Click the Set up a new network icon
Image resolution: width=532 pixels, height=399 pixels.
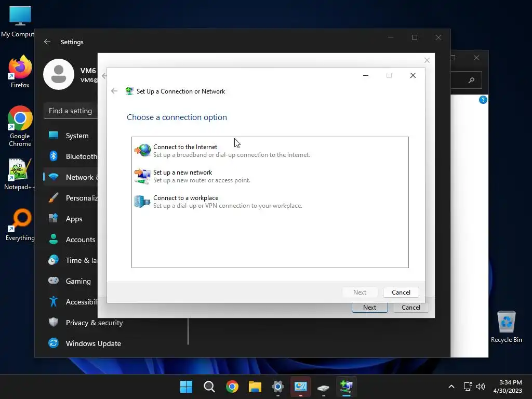[142, 176]
